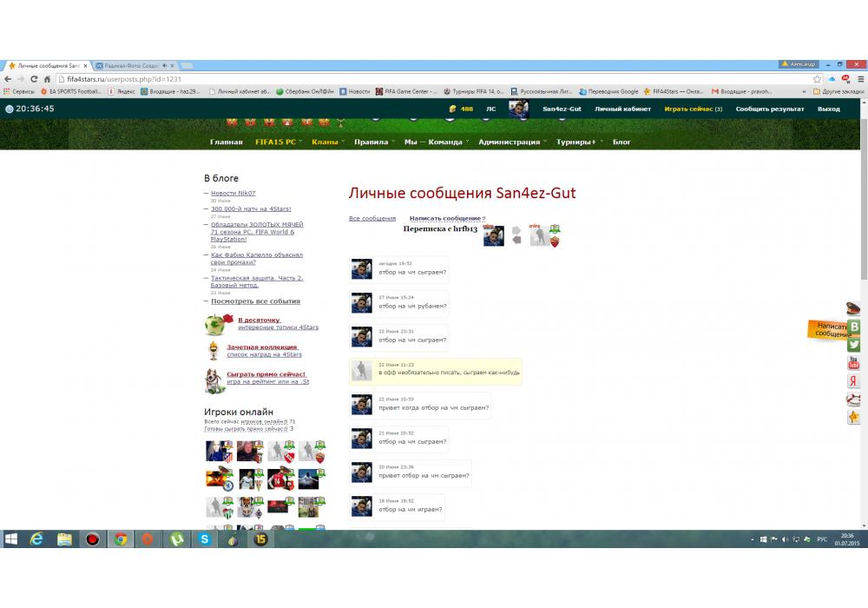The image size is (868, 608).
Task: Go to 'Главная' in site navigation
Action: pyautogui.click(x=226, y=142)
